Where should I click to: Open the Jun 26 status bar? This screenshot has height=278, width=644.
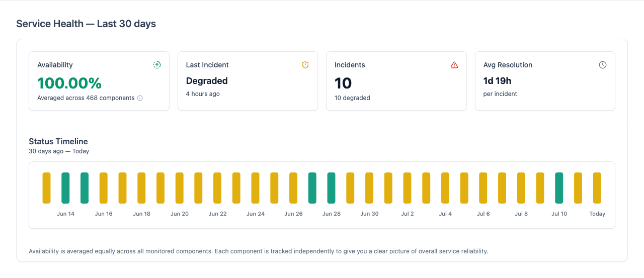tap(293, 188)
